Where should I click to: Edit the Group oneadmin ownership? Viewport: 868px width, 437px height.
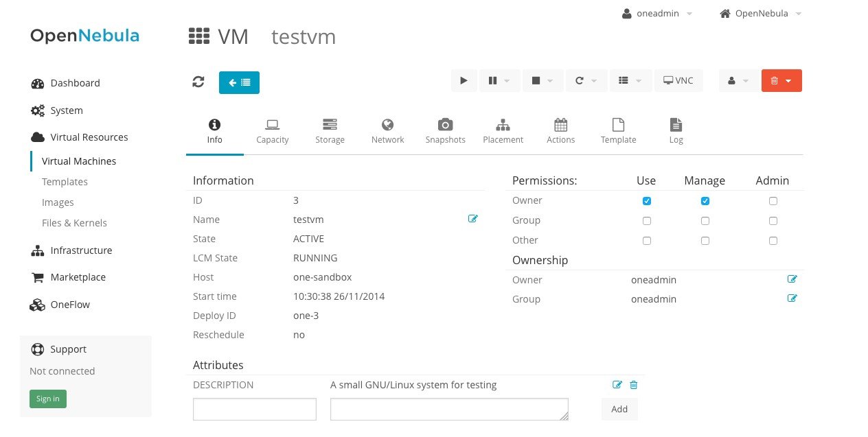(x=792, y=298)
